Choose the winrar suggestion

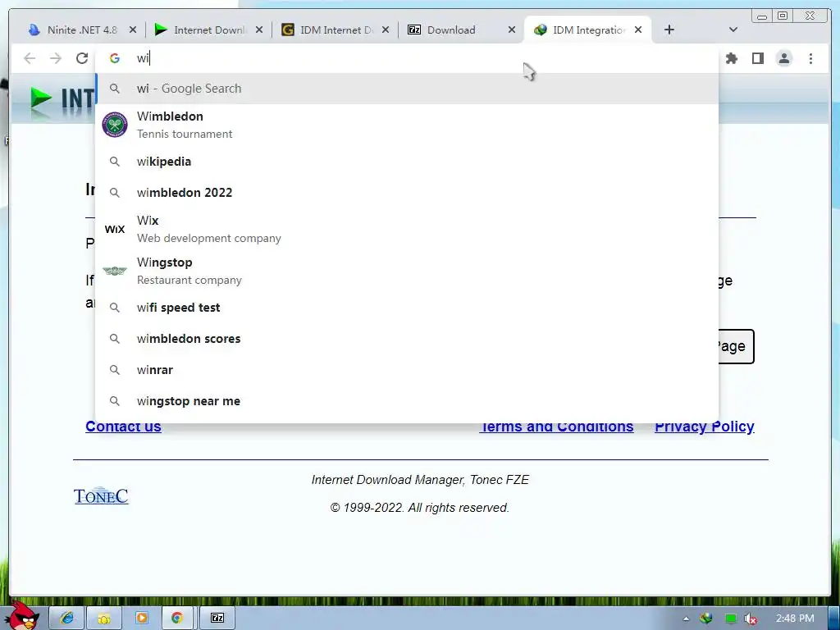point(407,370)
